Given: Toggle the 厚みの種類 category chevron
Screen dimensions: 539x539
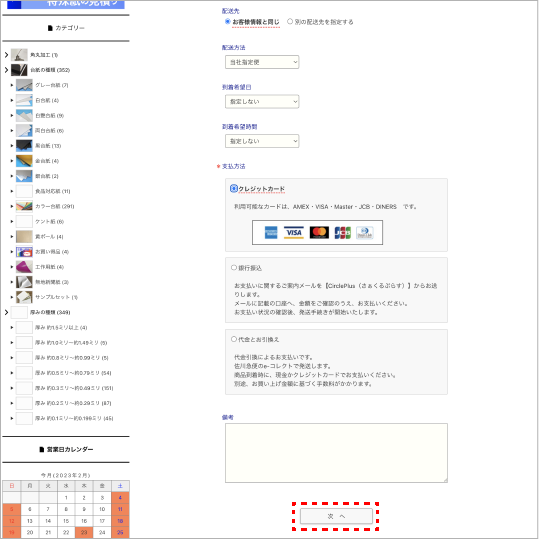Looking at the screenshot, I should [6, 312].
